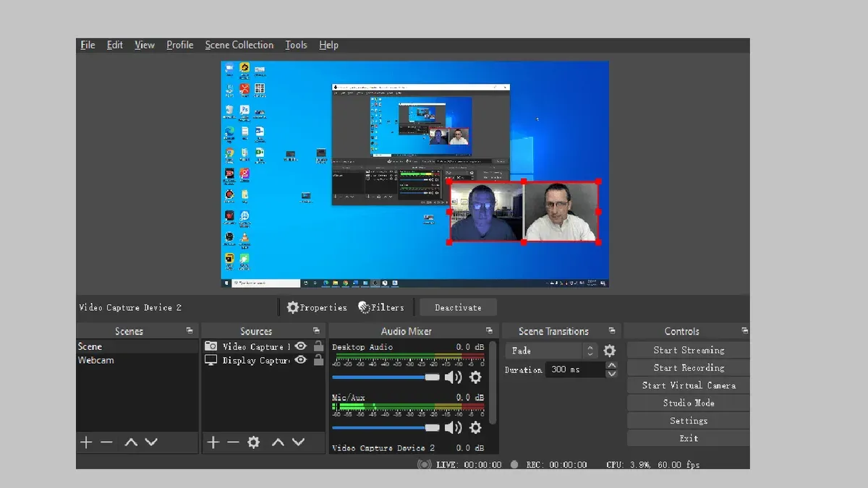Screen dimensions: 868x488
Task: Mute Mic/Aux speaker
Action: pyautogui.click(x=453, y=428)
